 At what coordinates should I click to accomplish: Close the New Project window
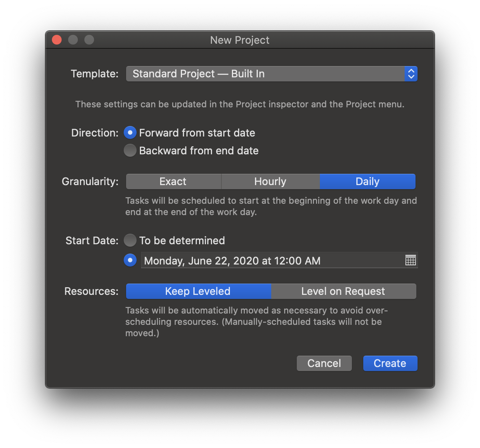click(x=57, y=40)
